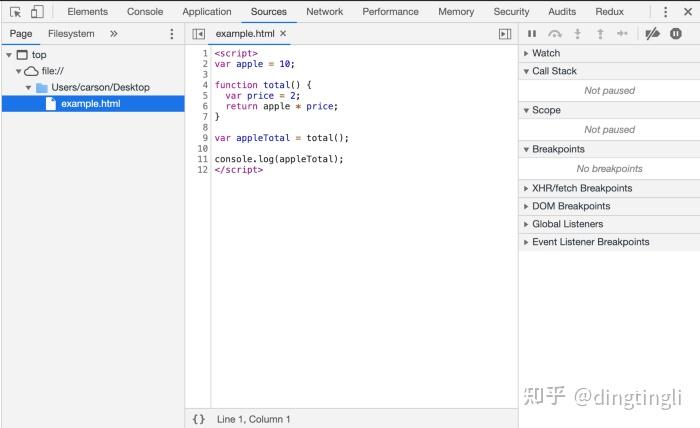Screen dimensions: 700x428
Task: Pretty print code with braces icon
Action: pos(199,419)
